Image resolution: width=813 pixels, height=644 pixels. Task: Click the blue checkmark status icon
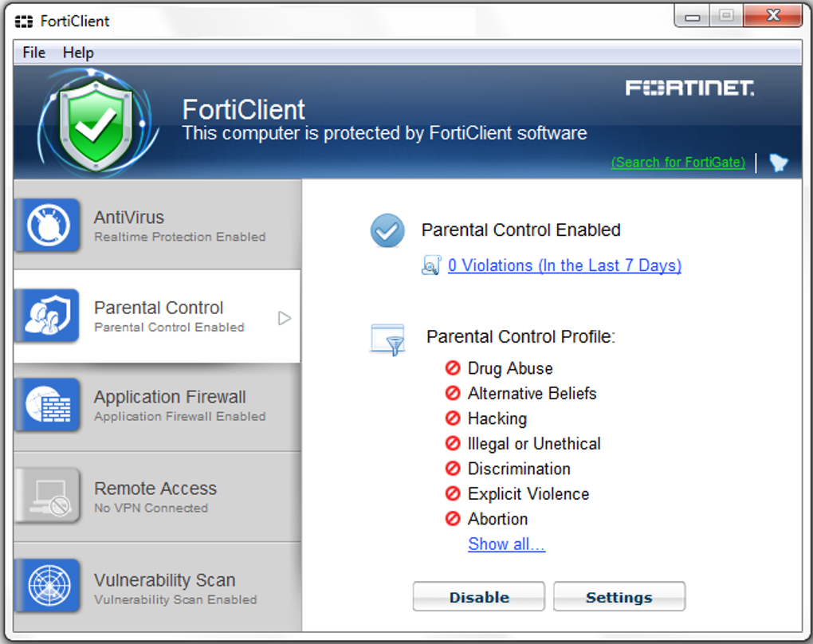pyautogui.click(x=387, y=231)
